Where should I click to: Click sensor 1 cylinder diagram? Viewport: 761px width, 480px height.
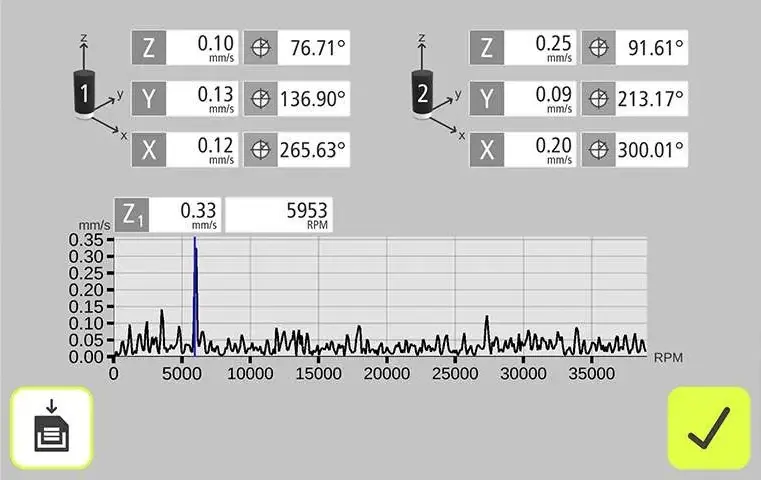(84, 94)
